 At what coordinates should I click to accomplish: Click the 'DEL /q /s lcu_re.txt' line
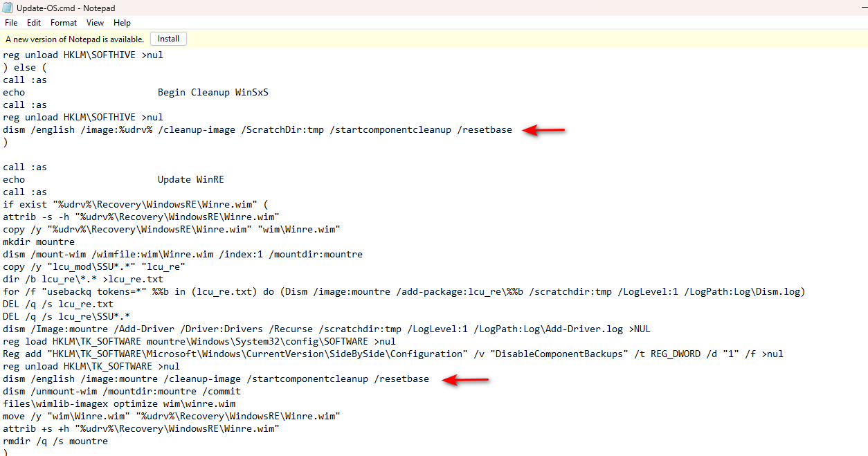[58, 304]
